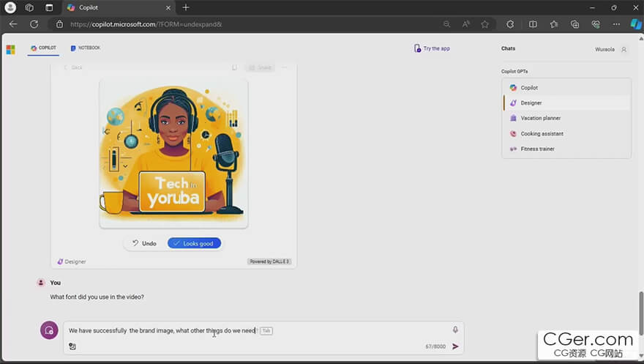Image resolution: width=644 pixels, height=364 pixels.
Task: Open Read aloud icon in address bar
Action: (x=465, y=24)
